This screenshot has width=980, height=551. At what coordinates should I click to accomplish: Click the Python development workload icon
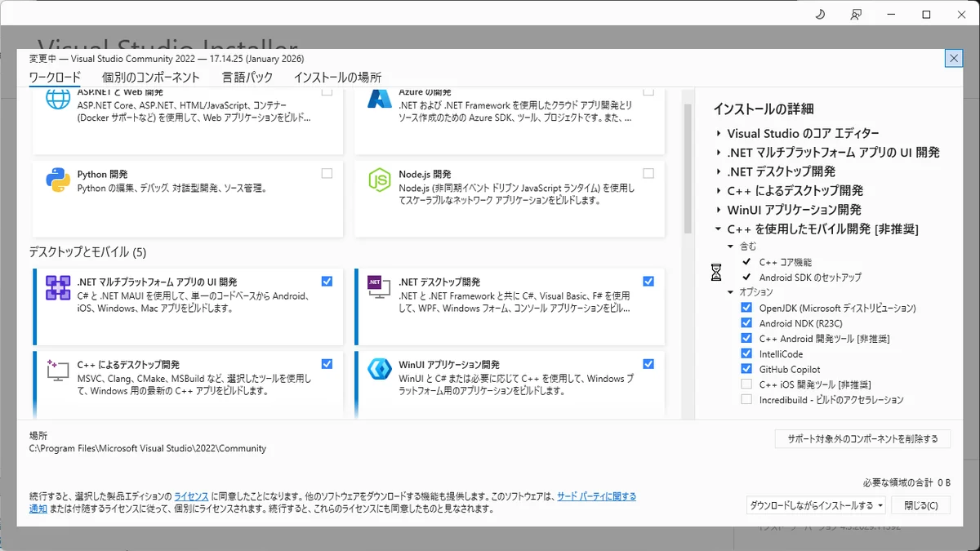tap(58, 180)
